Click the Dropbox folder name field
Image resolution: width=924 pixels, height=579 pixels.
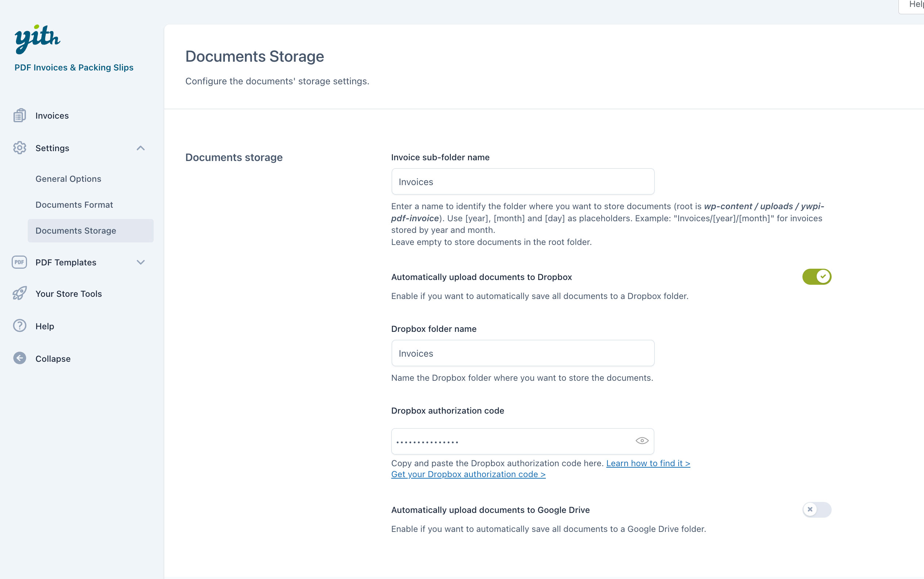(522, 353)
